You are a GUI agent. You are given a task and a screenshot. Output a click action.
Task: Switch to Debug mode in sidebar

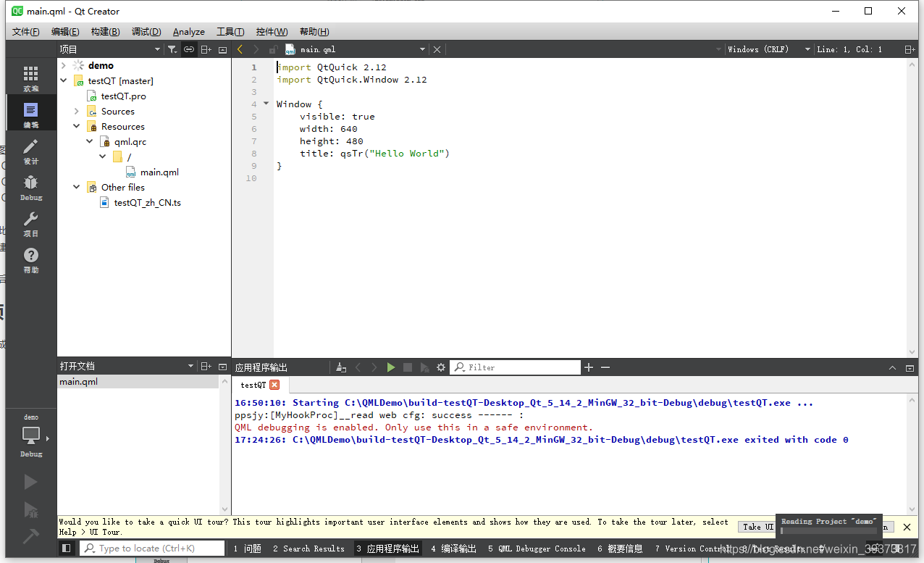pyautogui.click(x=31, y=187)
